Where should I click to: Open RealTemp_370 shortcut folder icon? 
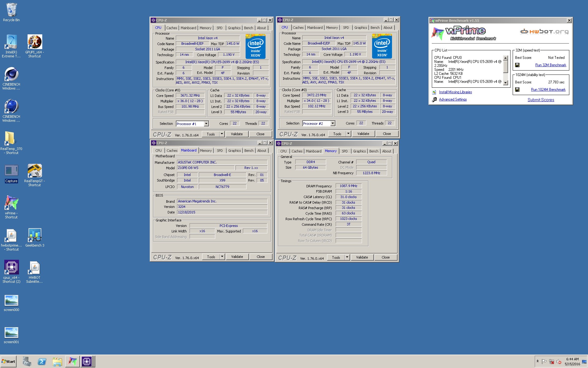point(11,143)
